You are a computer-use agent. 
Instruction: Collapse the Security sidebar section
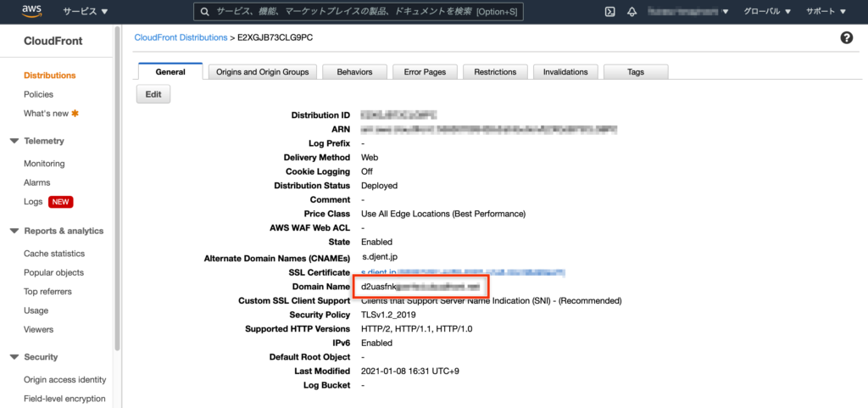[15, 357]
